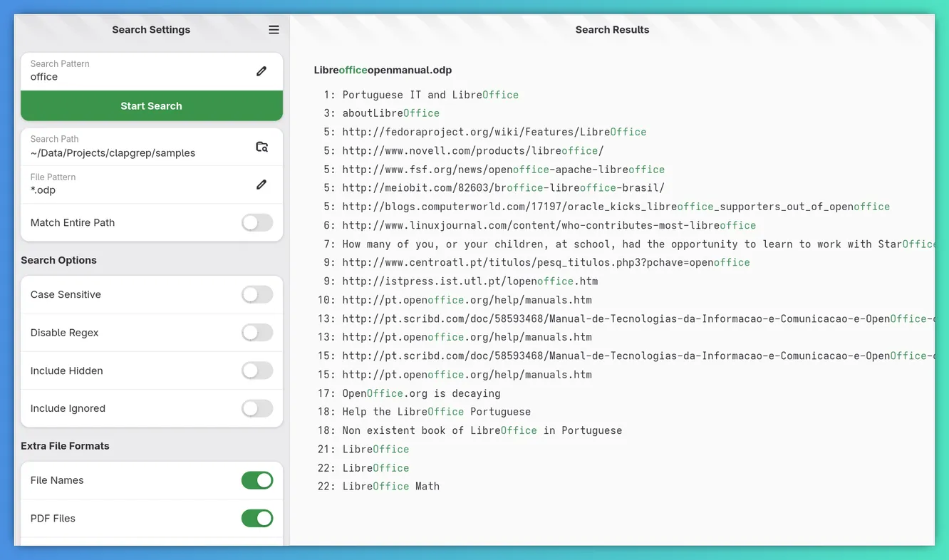Click the Extra File Formats heading
Image resolution: width=949 pixels, height=560 pixels.
pos(65,446)
